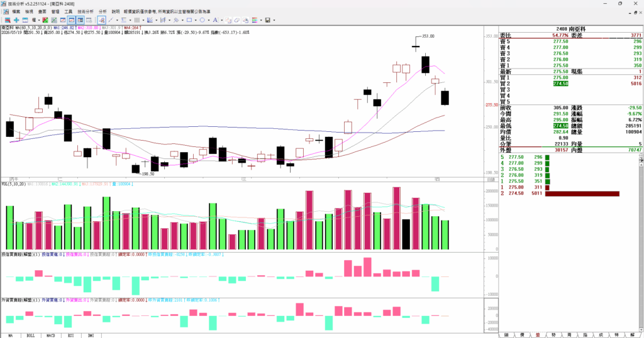The image size is (644, 338).
Task: Open the 技術分析 menu in the menu bar
Action: 86,11
